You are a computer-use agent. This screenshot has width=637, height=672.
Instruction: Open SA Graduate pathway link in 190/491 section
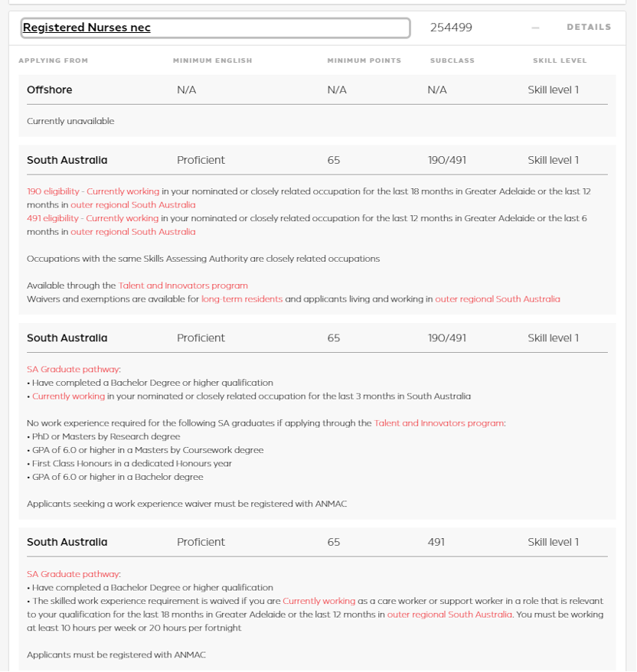tap(73, 370)
